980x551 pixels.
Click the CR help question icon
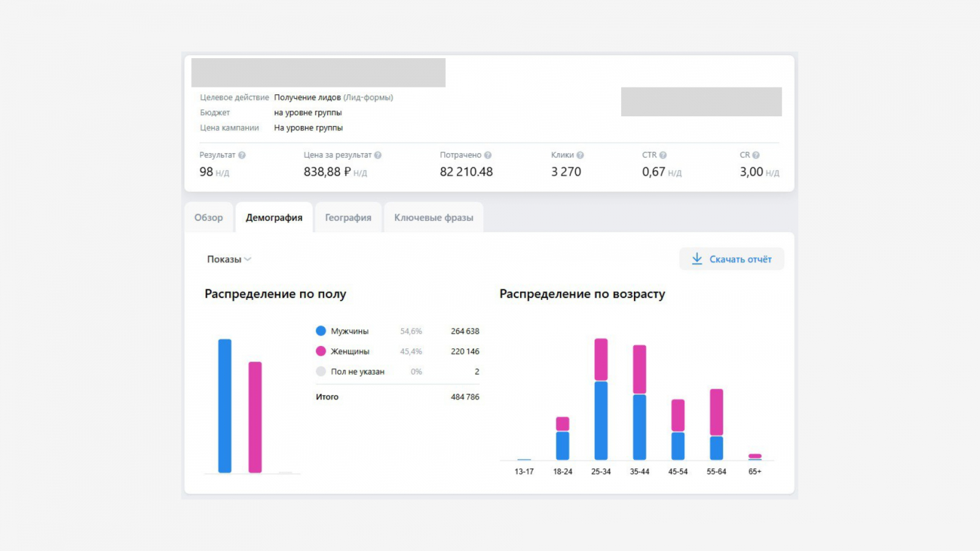pyautogui.click(x=756, y=156)
